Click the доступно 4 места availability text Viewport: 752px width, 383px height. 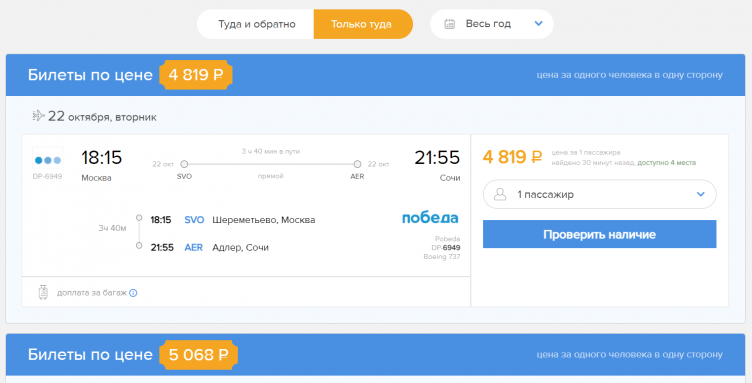tap(667, 163)
